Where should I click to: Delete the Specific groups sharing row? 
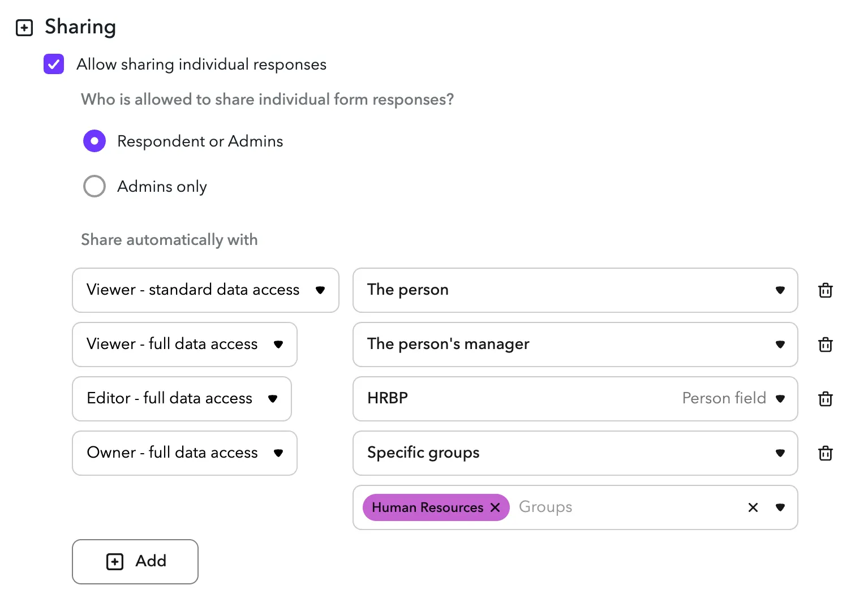click(826, 453)
